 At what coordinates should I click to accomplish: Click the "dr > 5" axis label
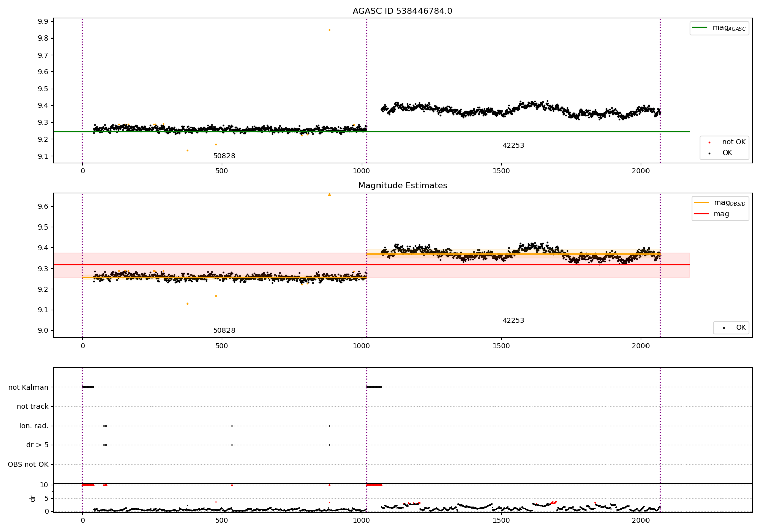pos(37,445)
